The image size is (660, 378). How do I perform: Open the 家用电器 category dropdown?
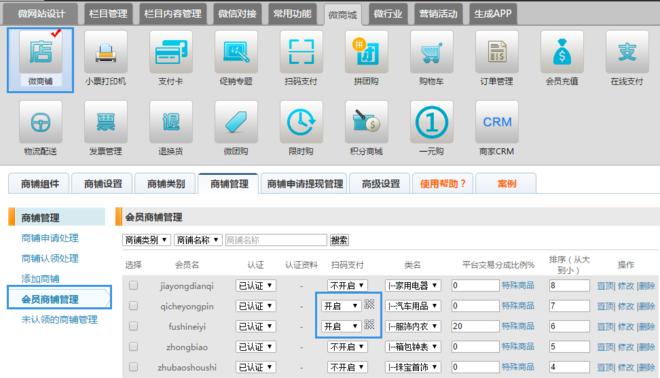[x=413, y=285]
